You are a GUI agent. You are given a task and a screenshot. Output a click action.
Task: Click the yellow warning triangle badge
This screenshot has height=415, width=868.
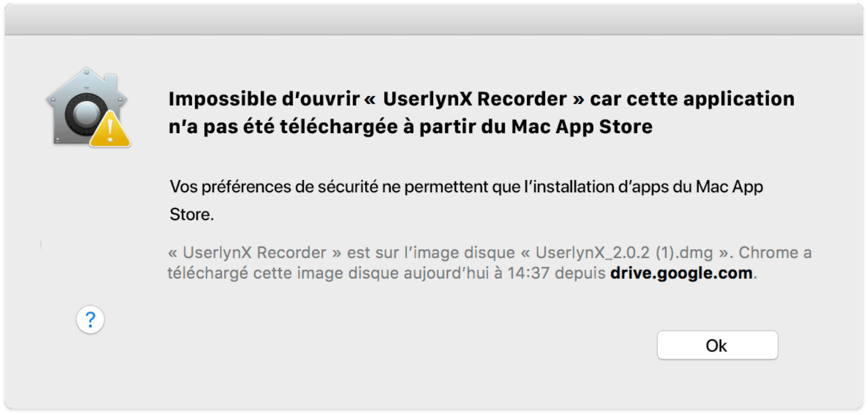point(110,129)
